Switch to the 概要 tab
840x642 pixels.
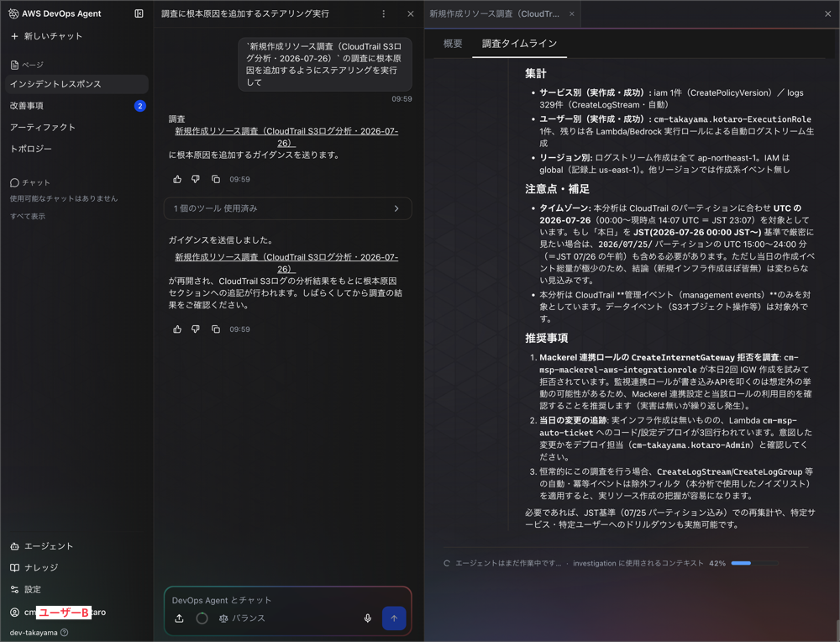pyautogui.click(x=453, y=44)
